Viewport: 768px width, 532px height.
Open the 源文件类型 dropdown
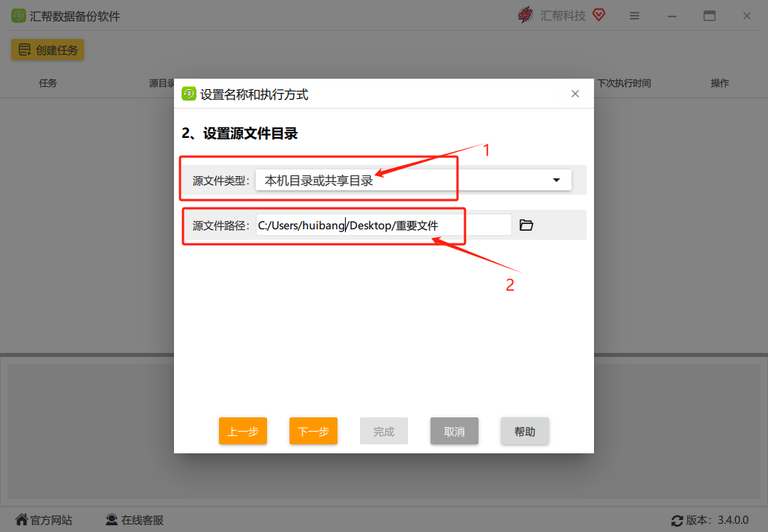coord(412,180)
